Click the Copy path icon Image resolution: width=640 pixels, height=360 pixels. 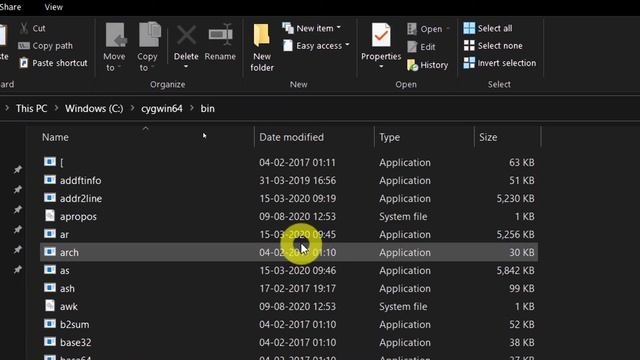click(x=24, y=46)
